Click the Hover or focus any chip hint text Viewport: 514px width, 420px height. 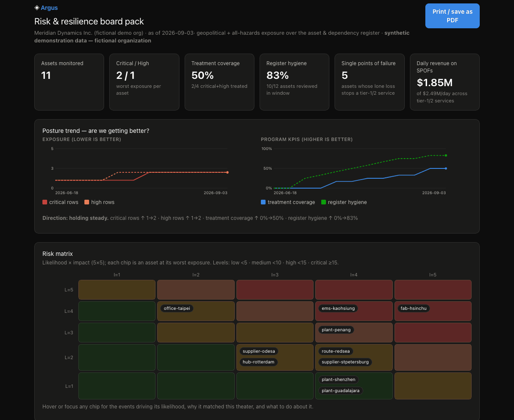[178, 406]
